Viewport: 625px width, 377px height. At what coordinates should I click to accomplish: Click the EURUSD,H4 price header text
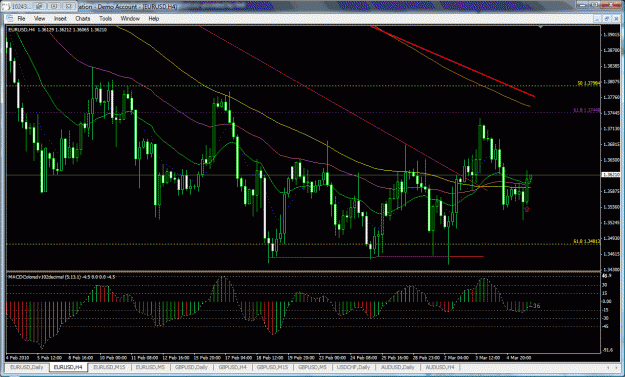click(57, 29)
